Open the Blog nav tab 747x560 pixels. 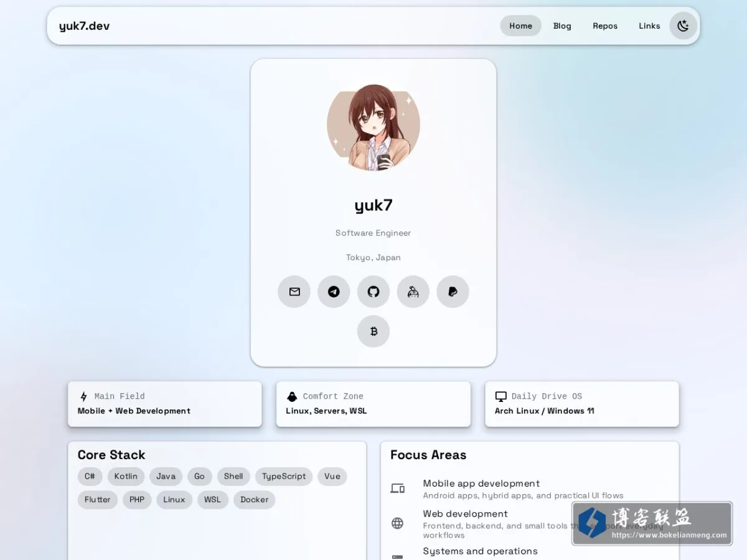click(562, 26)
